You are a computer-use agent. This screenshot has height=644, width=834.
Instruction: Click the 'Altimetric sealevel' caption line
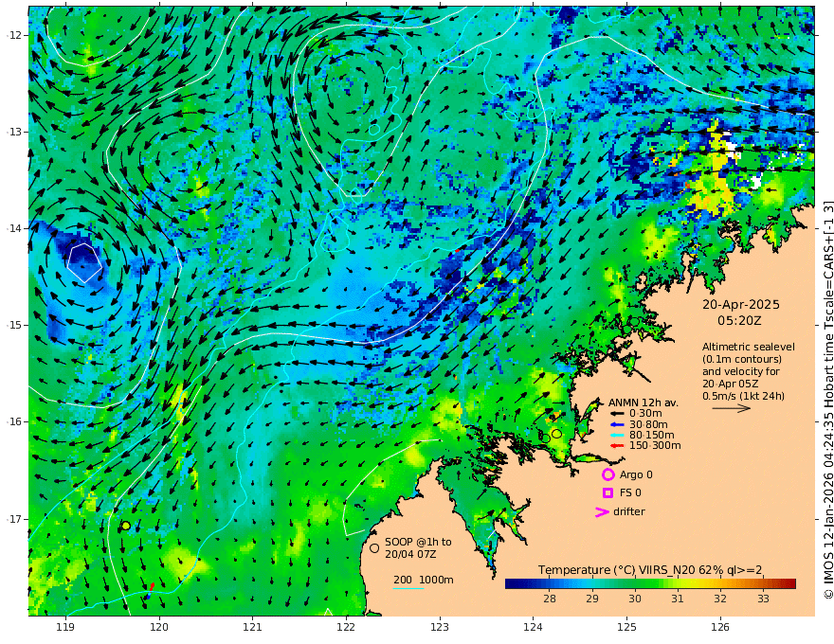[749, 347]
